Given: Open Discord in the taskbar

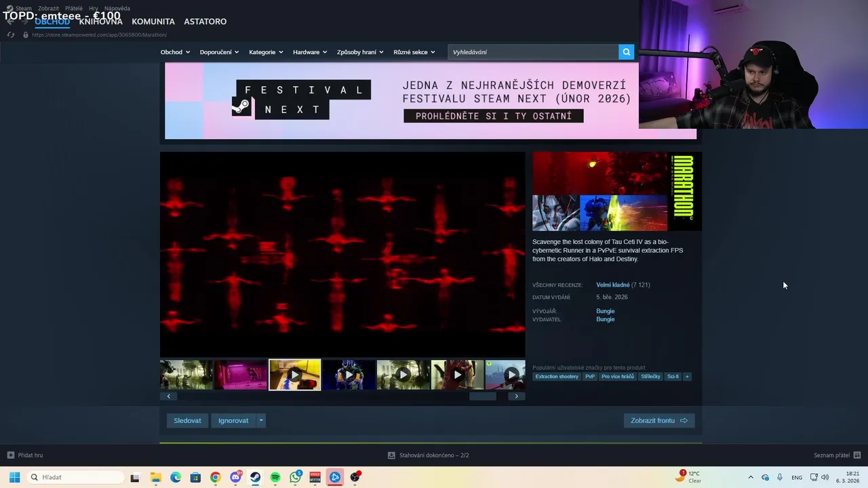Looking at the screenshot, I should click(235, 477).
